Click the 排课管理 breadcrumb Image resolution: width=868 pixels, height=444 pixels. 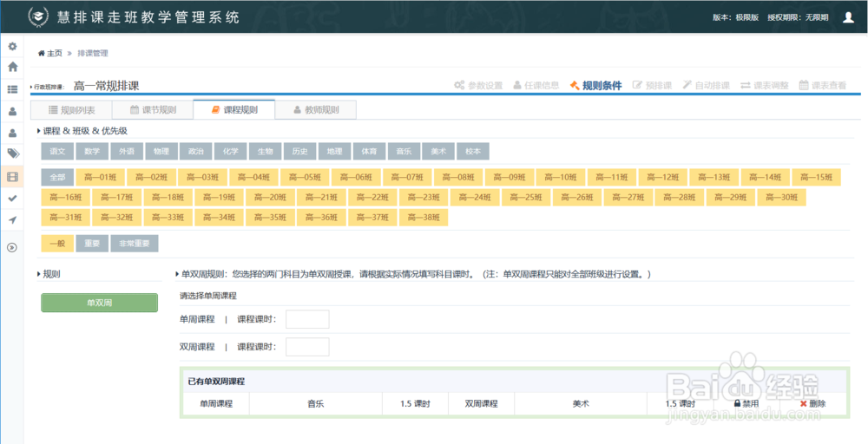(93, 53)
